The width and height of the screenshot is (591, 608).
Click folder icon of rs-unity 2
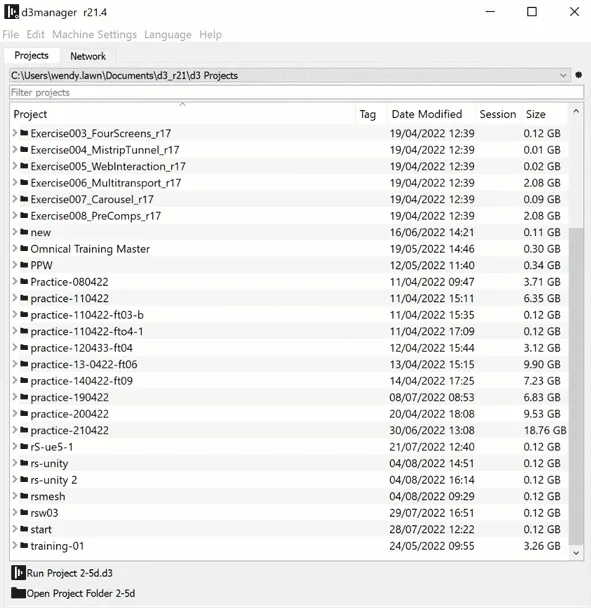24,480
